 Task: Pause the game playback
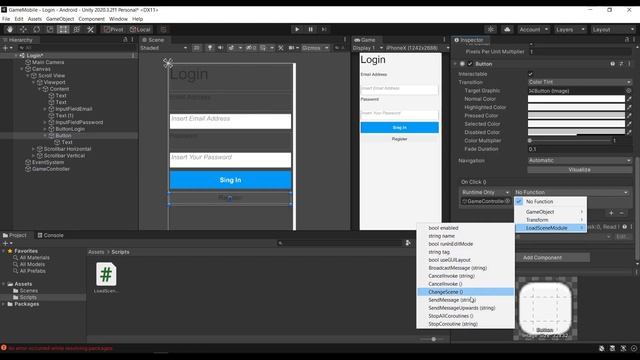[x=311, y=29]
